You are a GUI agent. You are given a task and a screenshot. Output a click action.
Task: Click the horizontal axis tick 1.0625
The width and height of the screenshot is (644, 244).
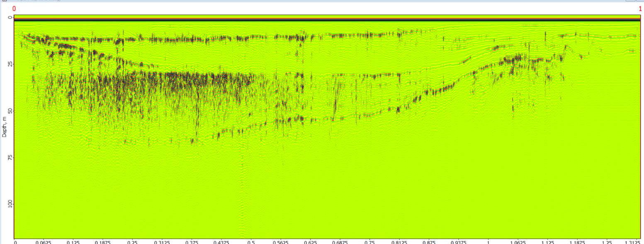(x=518, y=242)
